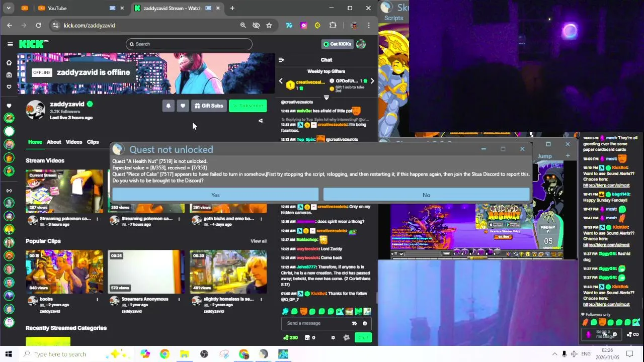Open the chat settings gear icon
Image resolution: width=644 pixels, height=362 pixels.
click(x=333, y=337)
